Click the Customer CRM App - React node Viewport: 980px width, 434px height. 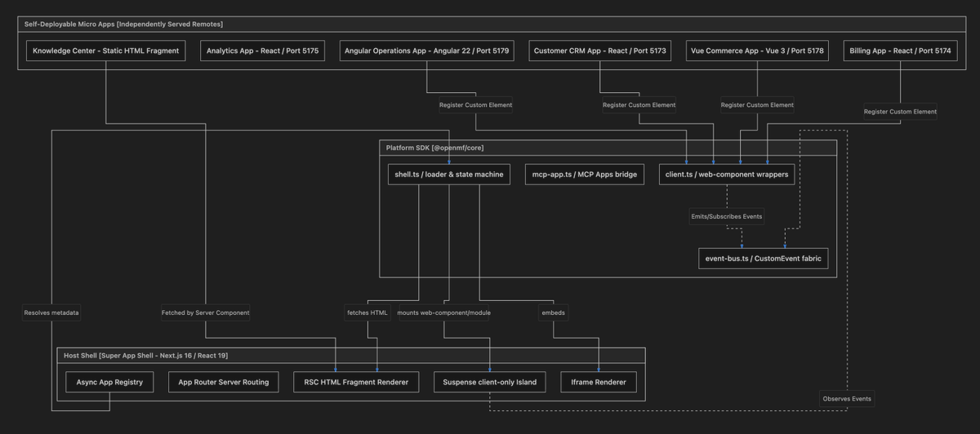tap(599, 51)
